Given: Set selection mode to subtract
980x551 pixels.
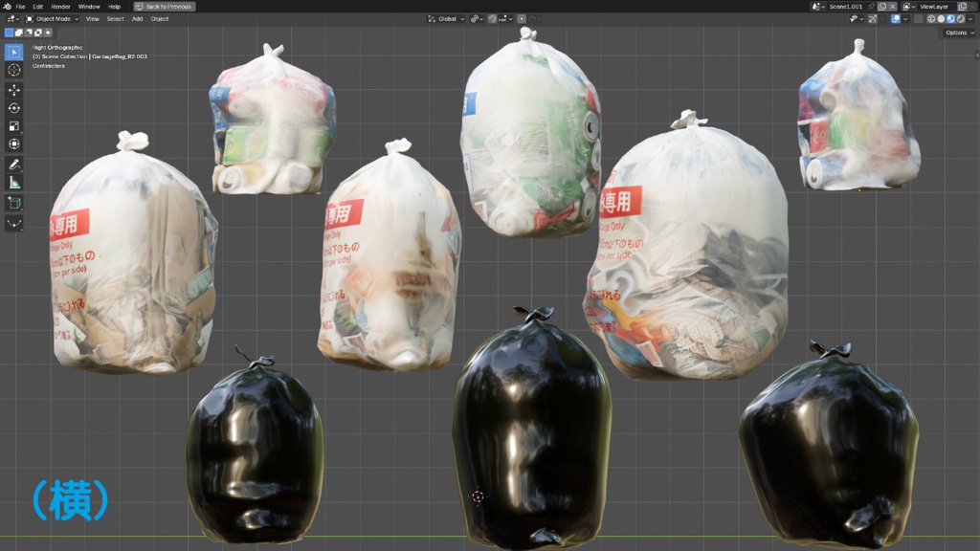Looking at the screenshot, I should coord(29,33).
